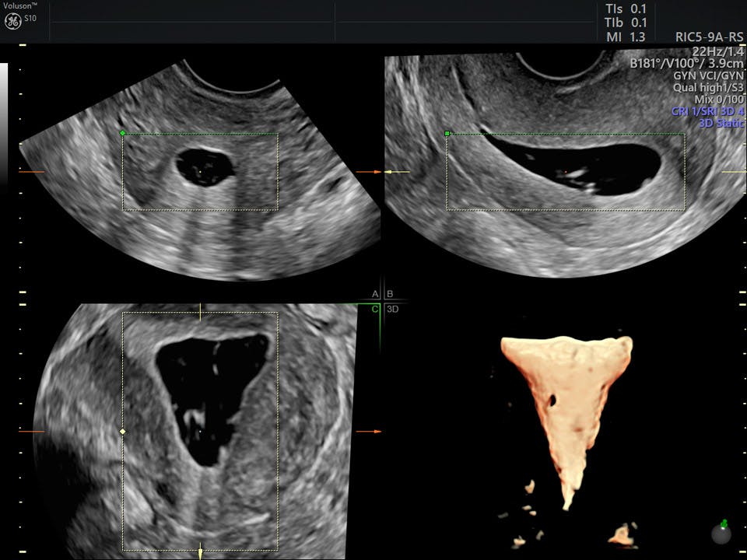The image size is (747, 560).
Task: Click the '3D Static' mode text
Action: 721,123
